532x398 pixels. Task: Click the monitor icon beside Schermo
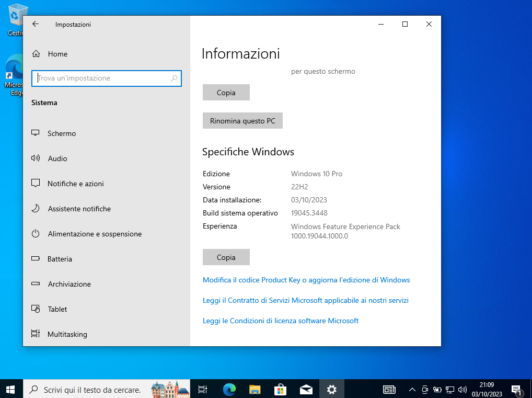[x=36, y=133]
